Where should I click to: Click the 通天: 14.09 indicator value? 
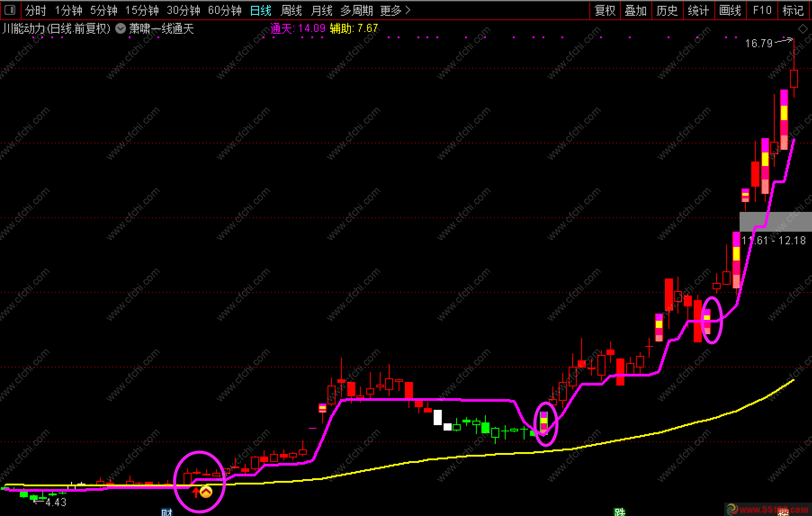click(298, 28)
